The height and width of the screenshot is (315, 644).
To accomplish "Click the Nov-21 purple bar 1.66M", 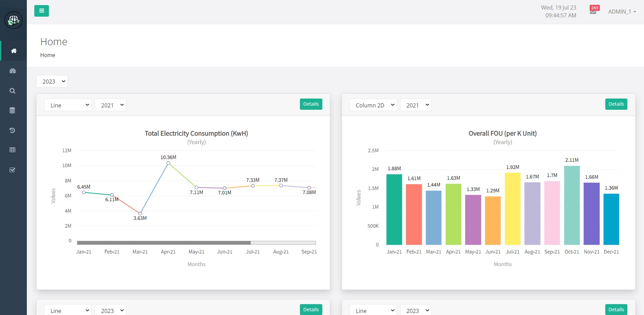I will pos(591,214).
